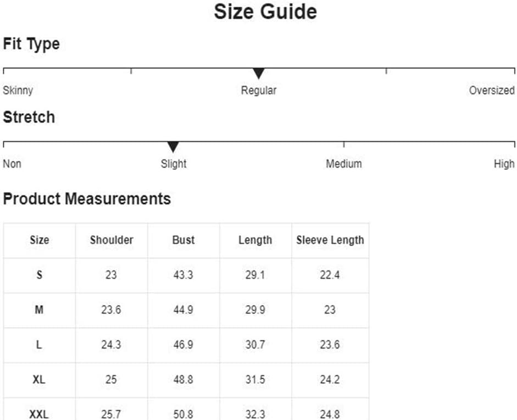Click the Length column header
The image size is (517, 420).
click(x=255, y=240)
